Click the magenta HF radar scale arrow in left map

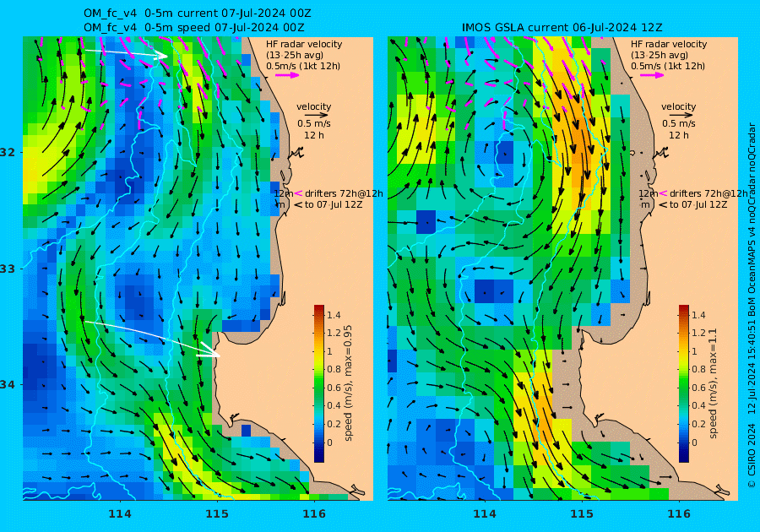[287, 75]
